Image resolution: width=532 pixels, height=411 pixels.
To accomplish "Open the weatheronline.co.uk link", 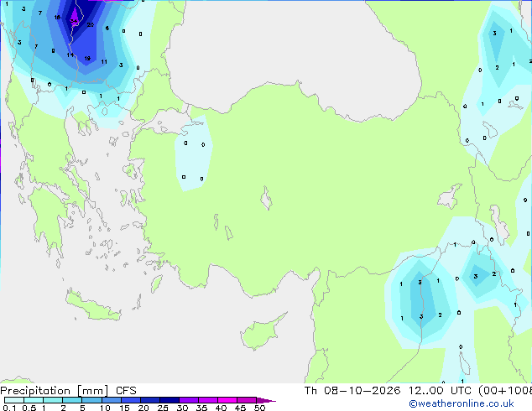I will [x=462, y=403].
